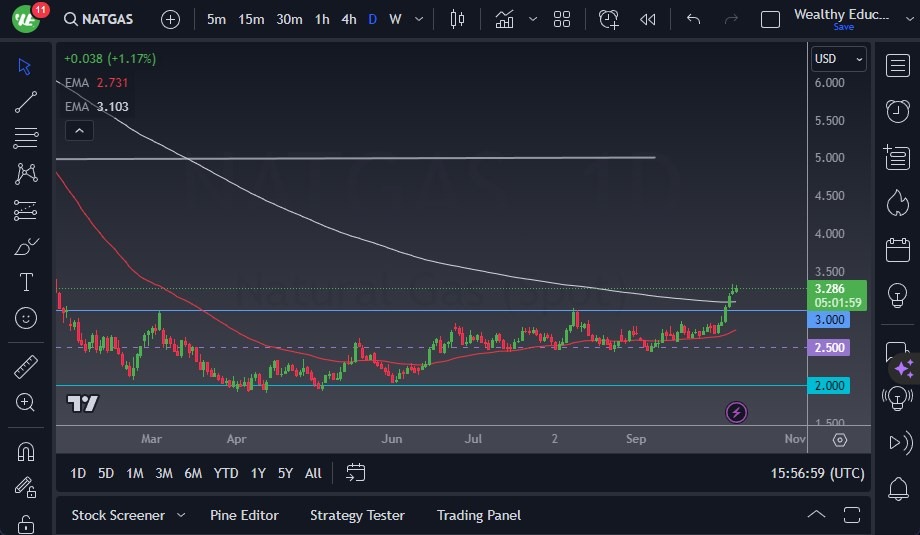Click the candlestick chart type icon
This screenshot has height=535, width=920.
point(458,19)
